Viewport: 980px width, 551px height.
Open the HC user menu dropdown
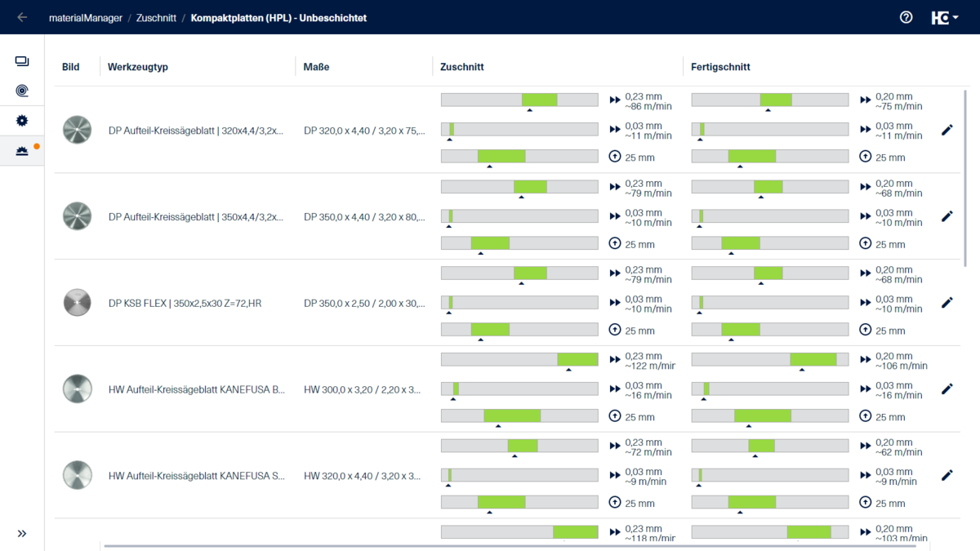(x=945, y=18)
